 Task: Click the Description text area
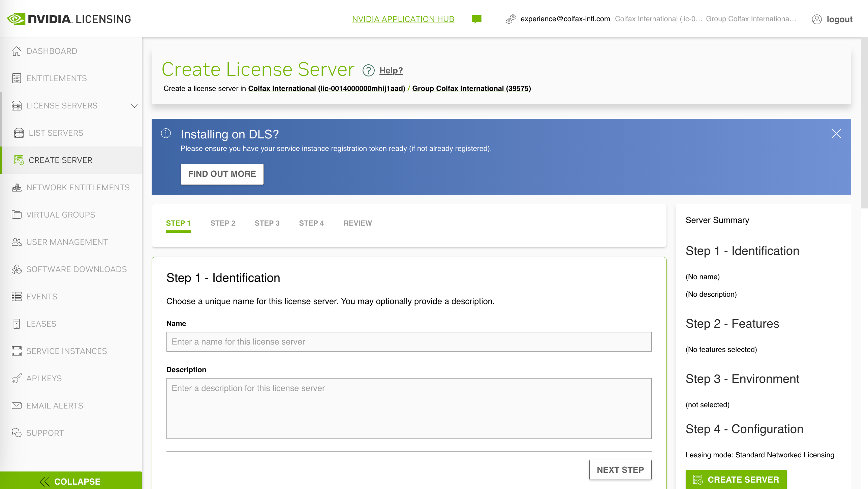coord(409,408)
